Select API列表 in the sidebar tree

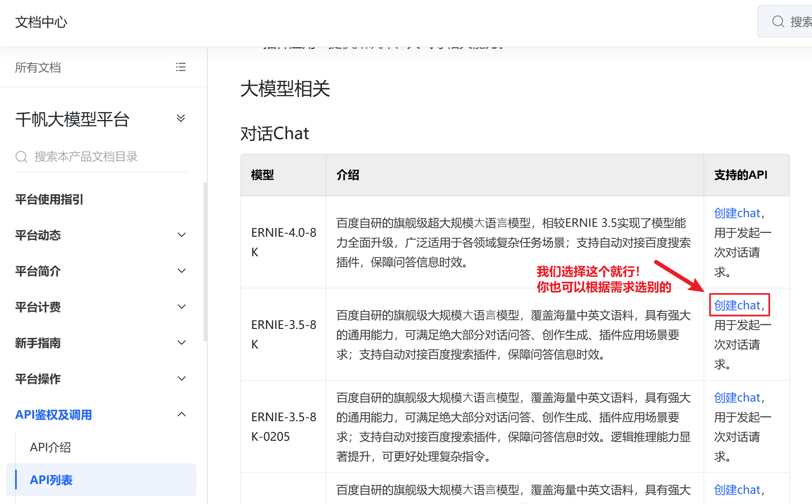pyautogui.click(x=101, y=480)
